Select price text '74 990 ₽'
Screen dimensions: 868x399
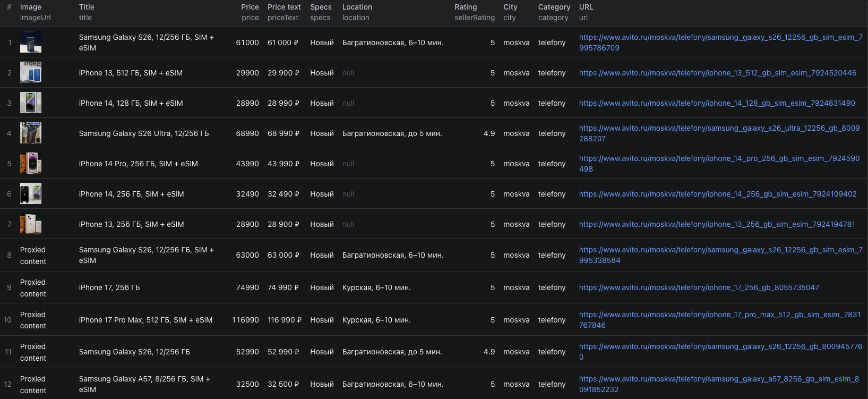283,287
